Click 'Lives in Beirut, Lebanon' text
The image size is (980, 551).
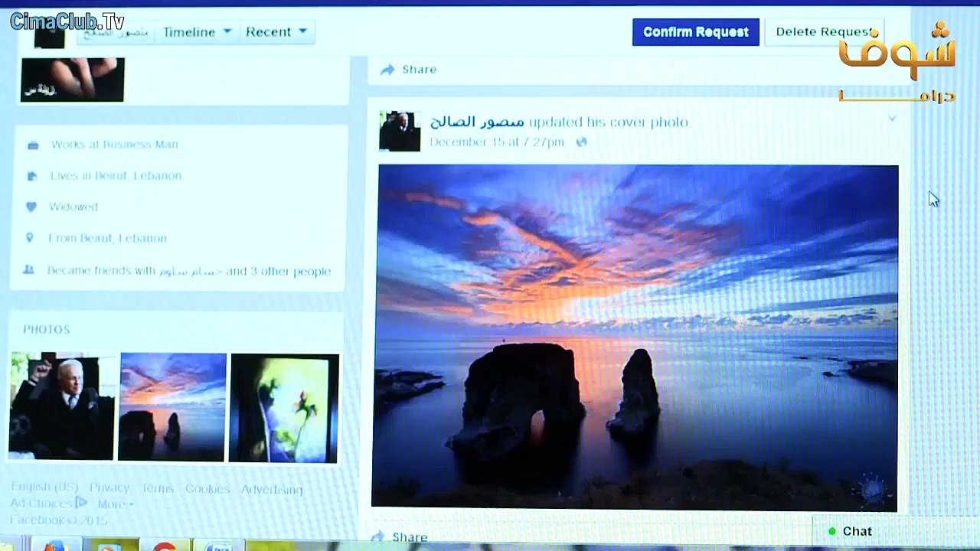(x=116, y=176)
